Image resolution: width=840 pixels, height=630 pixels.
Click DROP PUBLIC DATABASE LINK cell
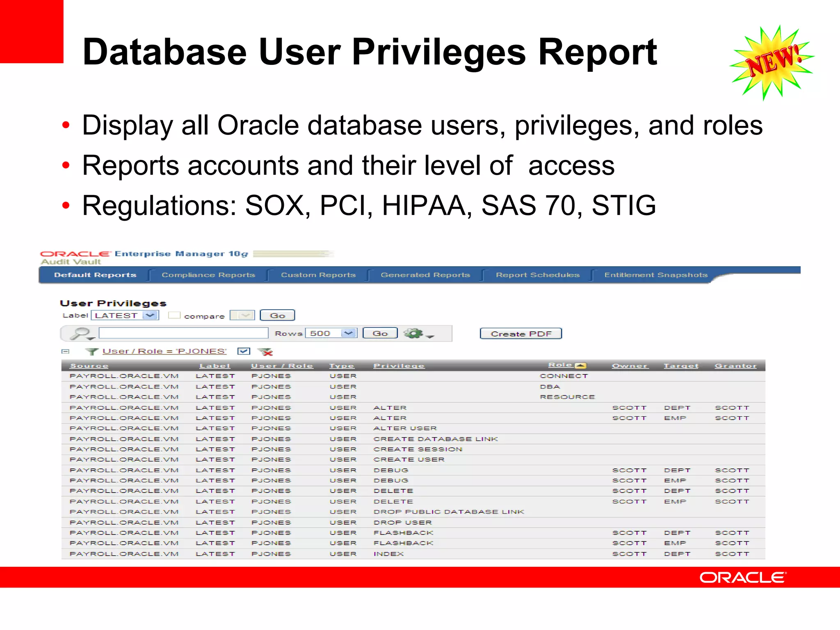tap(449, 512)
